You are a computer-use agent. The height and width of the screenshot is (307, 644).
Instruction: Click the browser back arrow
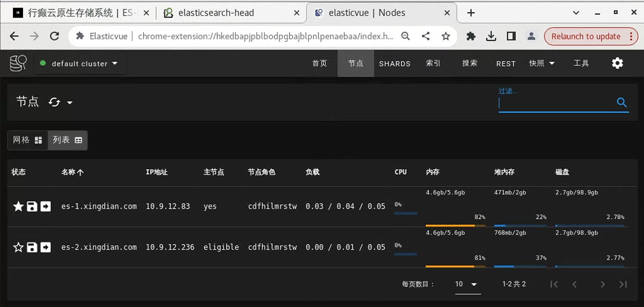click(14, 36)
